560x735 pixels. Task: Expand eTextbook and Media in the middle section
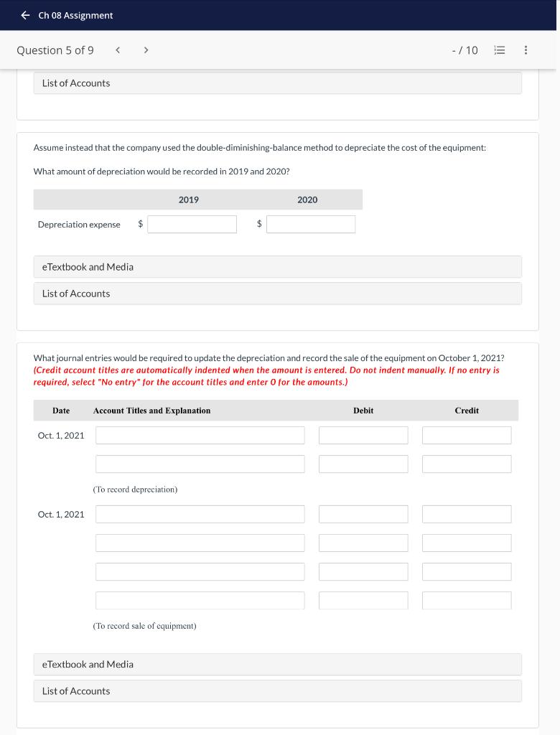(x=277, y=266)
